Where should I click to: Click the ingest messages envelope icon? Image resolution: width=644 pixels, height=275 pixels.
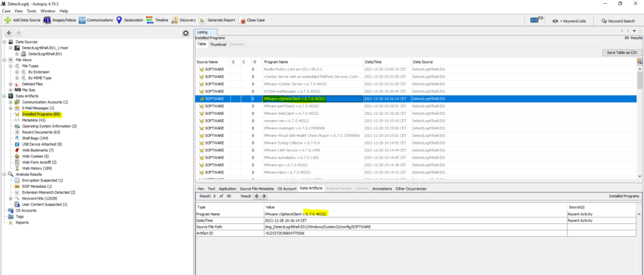536,20
